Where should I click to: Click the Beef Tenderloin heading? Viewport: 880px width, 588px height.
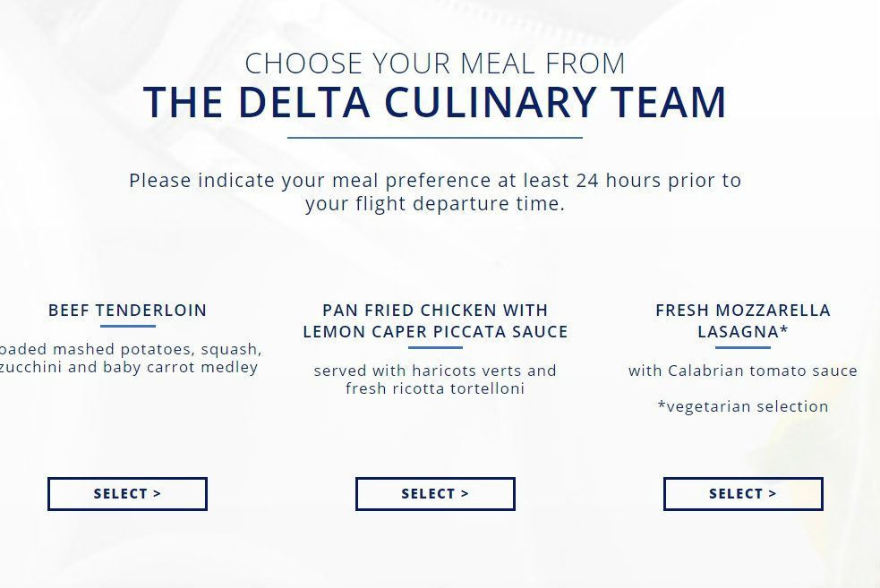pos(127,311)
